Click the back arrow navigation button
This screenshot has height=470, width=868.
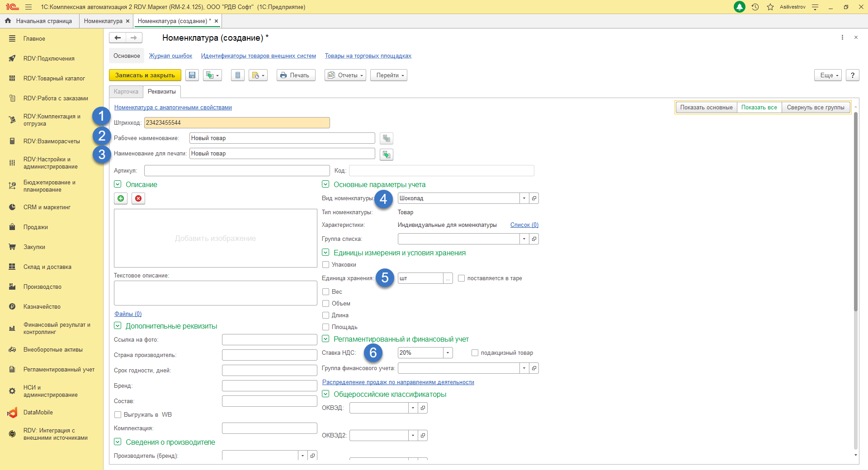[118, 38]
